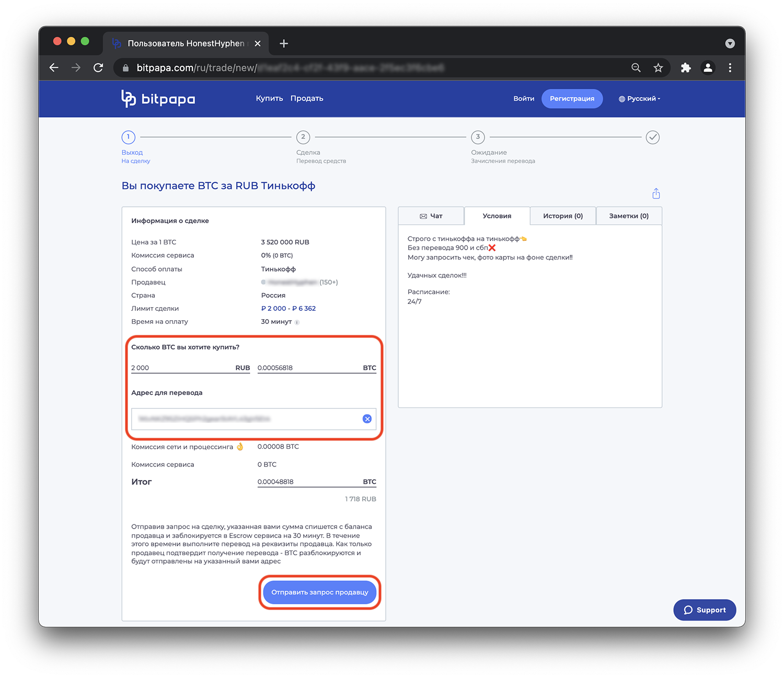Click the 24/7 schedule text
The height and width of the screenshot is (678, 784).
414,301
